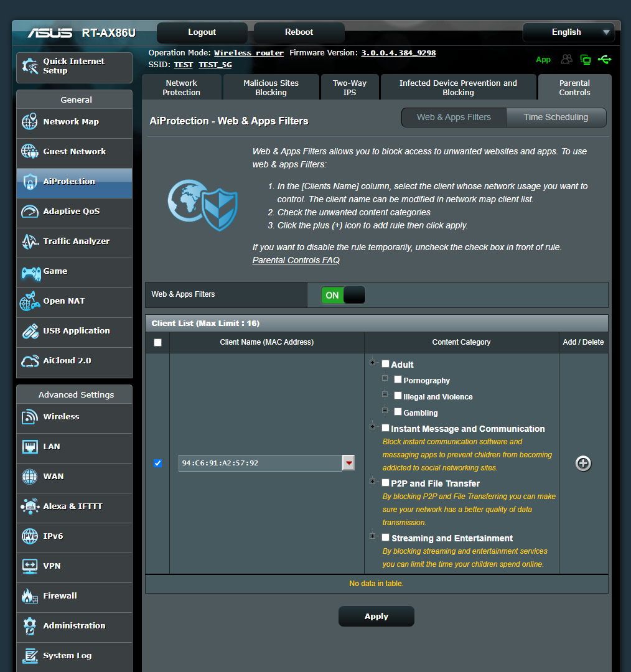Open the English language selector
This screenshot has width=631, height=672.
(568, 32)
